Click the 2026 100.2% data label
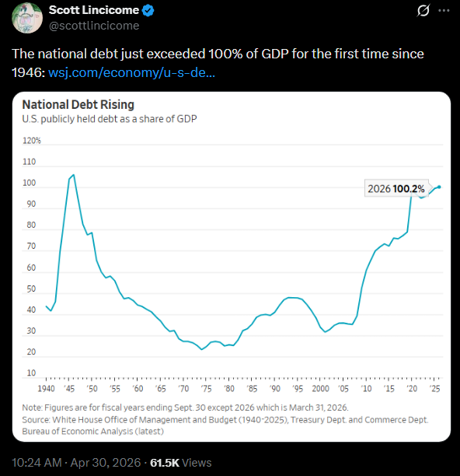This screenshot has width=460, height=476. (396, 189)
